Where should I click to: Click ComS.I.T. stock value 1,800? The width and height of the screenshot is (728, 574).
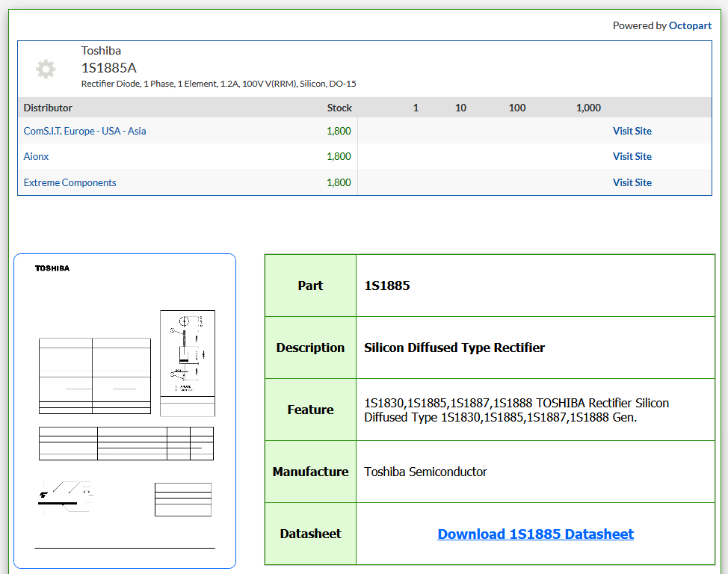tap(339, 131)
